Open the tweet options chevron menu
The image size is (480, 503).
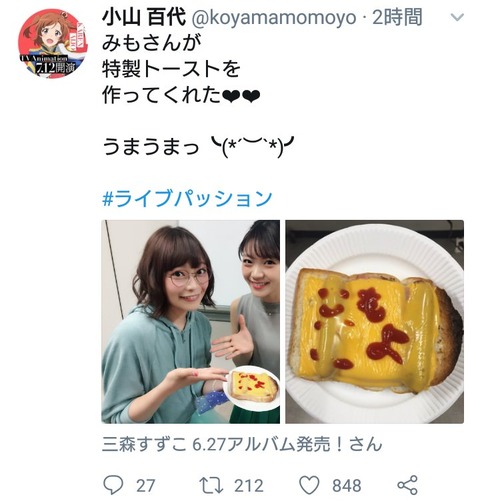point(457,17)
